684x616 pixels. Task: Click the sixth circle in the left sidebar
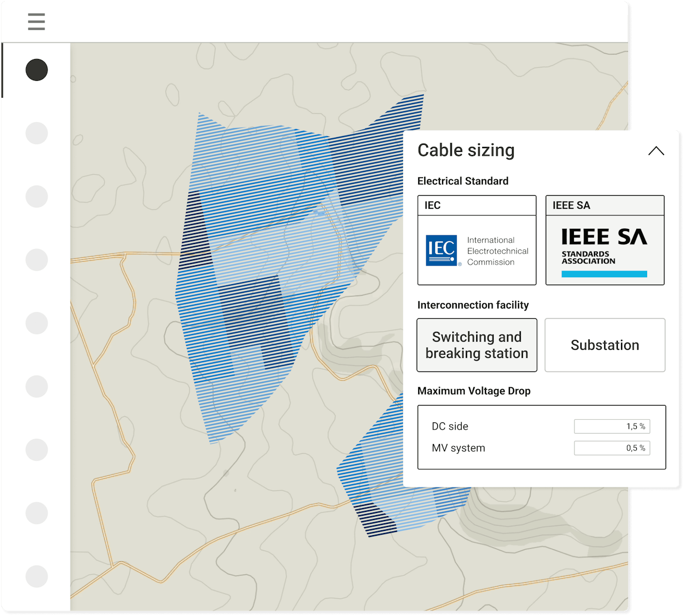coord(37,387)
